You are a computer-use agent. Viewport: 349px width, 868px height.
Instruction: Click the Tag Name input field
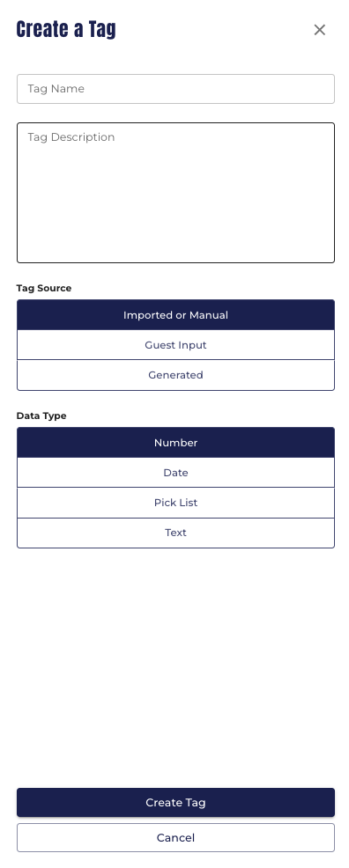175,89
